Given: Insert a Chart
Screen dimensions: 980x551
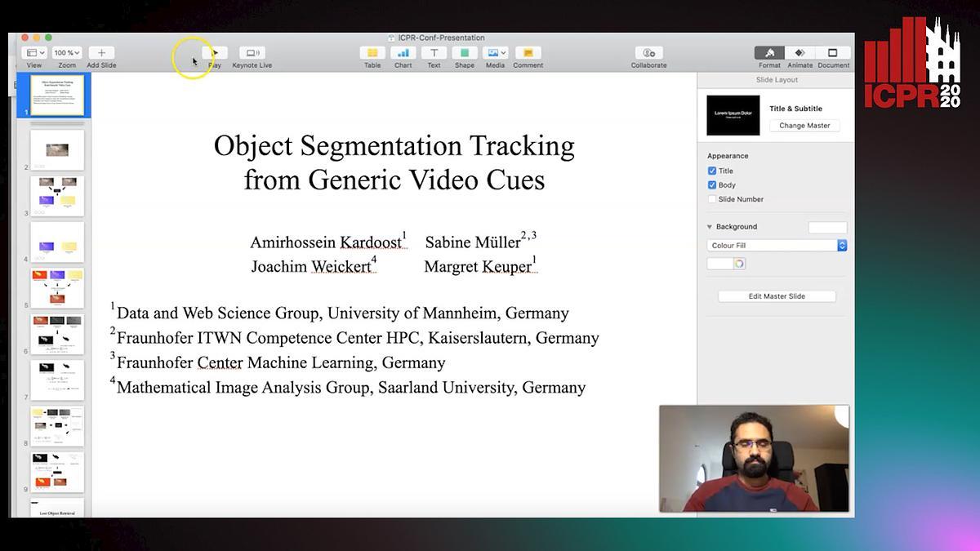Looking at the screenshot, I should pos(403,52).
